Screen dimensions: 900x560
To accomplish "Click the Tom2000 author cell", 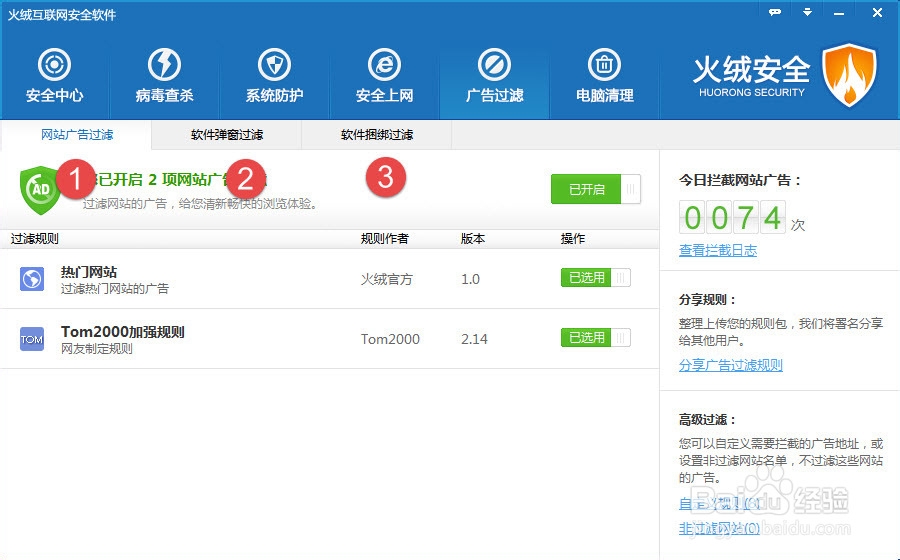I will tap(390, 339).
